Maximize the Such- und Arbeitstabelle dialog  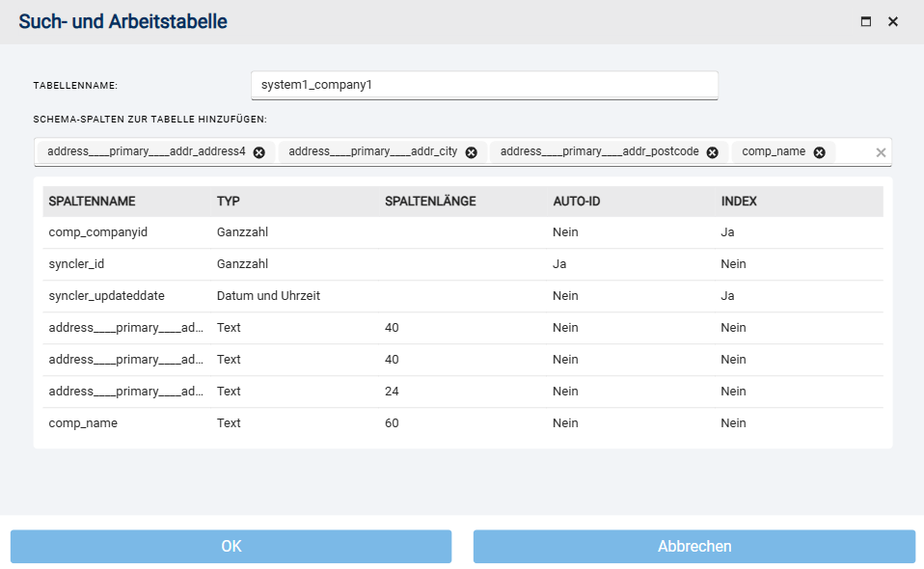(865, 21)
